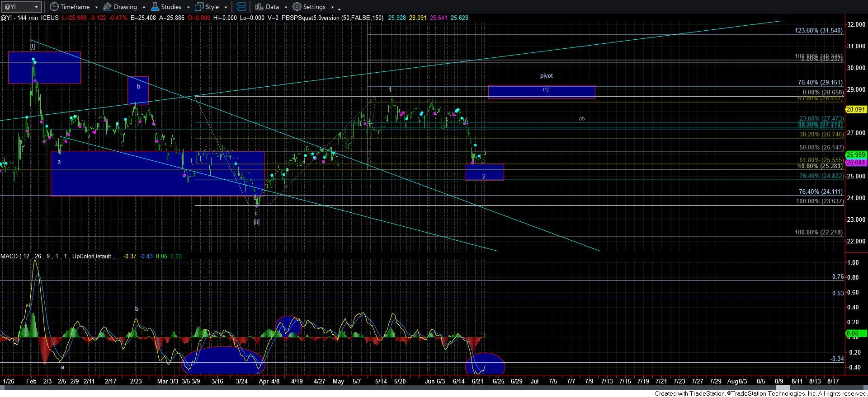Click the 25.641 magenta price marker
This screenshot has width=868, height=397.
(855, 162)
